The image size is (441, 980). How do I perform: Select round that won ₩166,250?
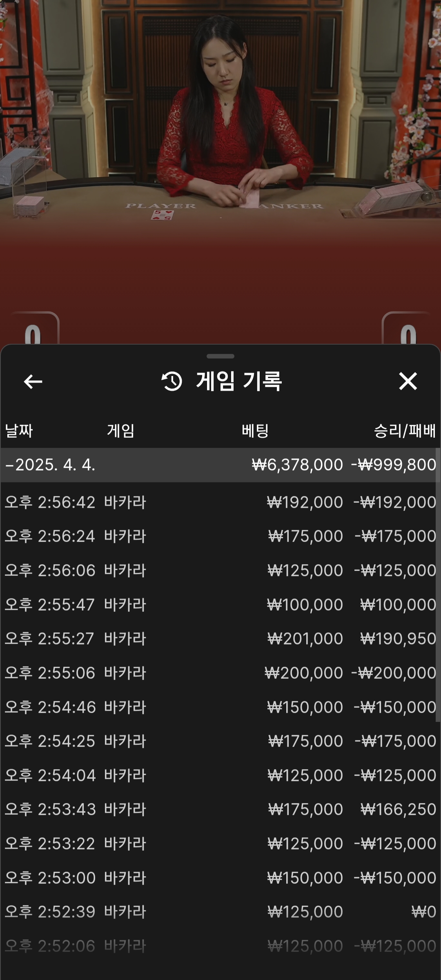pos(220,809)
